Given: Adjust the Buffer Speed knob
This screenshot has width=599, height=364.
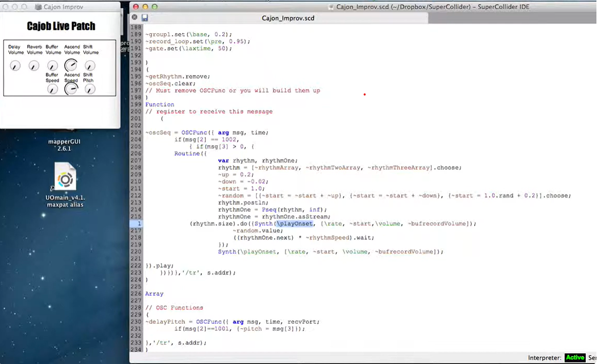Looking at the screenshot, I should (53, 89).
